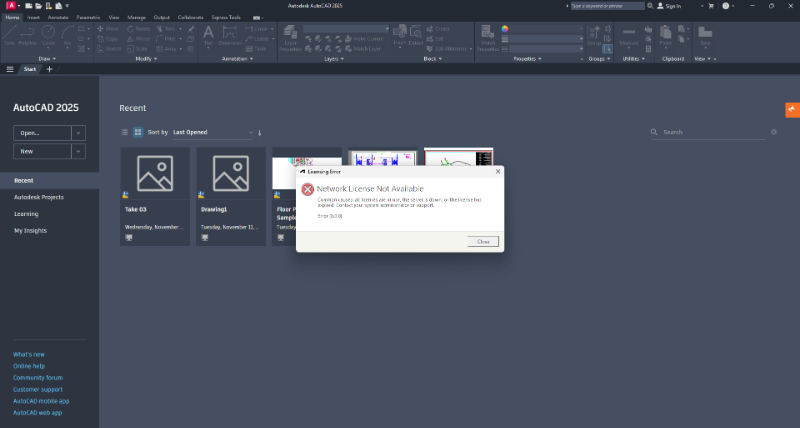Switch recent files to list view
800x428 pixels.
[x=124, y=132]
